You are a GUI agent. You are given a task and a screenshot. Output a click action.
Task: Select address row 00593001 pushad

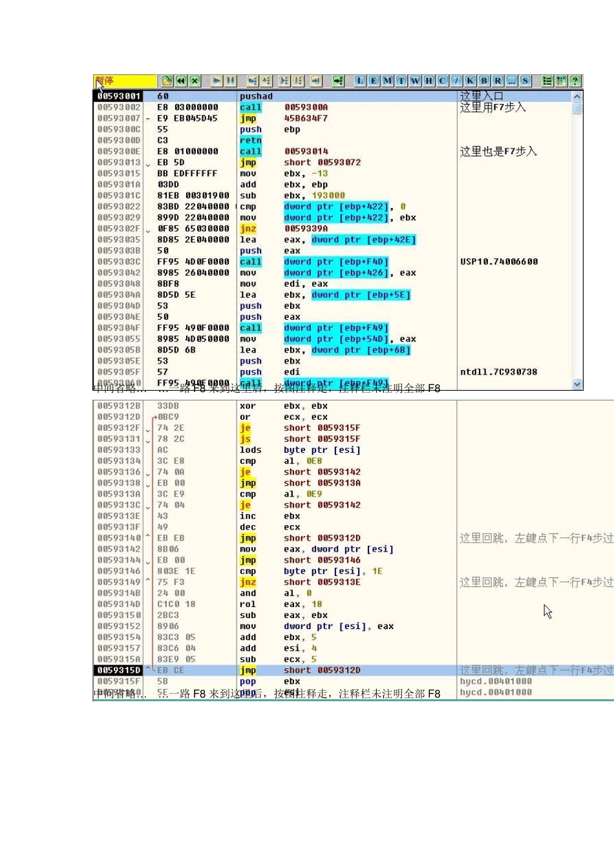[x=332, y=96]
